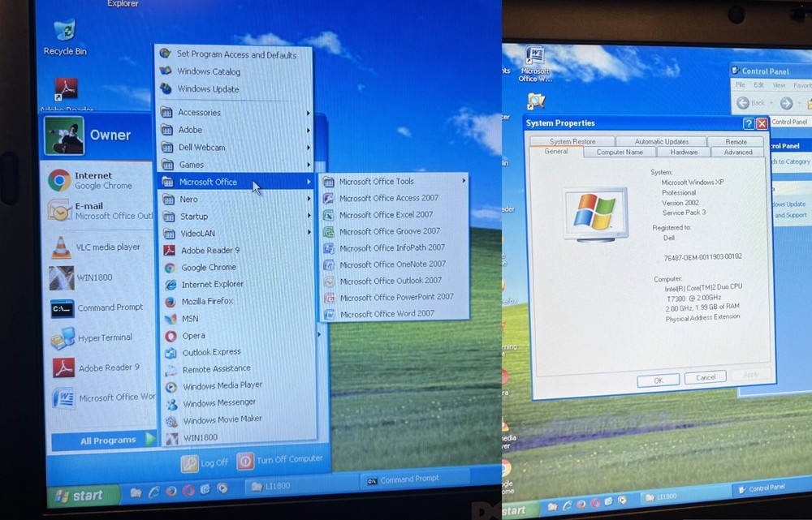Open File menu in Control Panel window
The image size is (812, 520).
pos(741,85)
